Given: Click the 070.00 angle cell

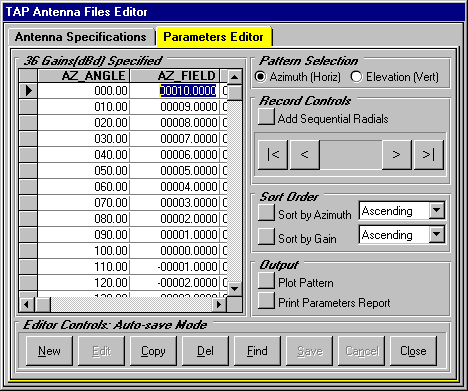Looking at the screenshot, I should (84, 203).
